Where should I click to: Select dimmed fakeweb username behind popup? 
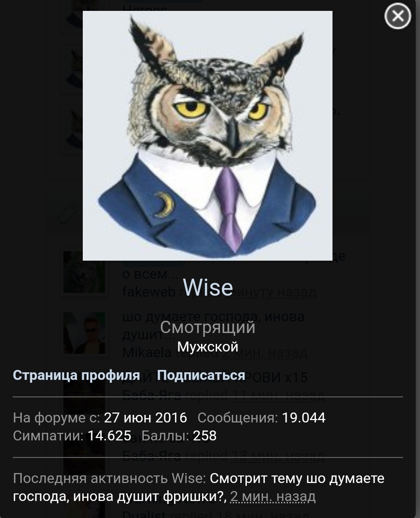click(149, 292)
